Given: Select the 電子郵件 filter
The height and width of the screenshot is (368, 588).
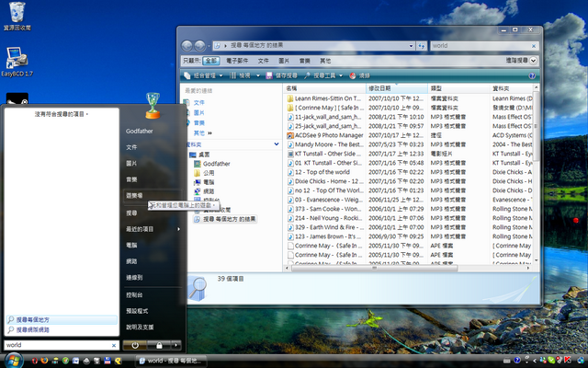Looking at the screenshot, I should point(237,61).
